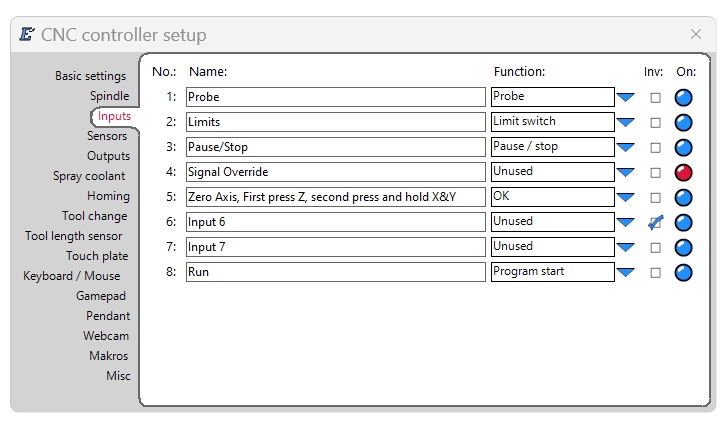Enable the Inv checkbox for Probe input
The height and width of the screenshot is (423, 728).
(655, 98)
